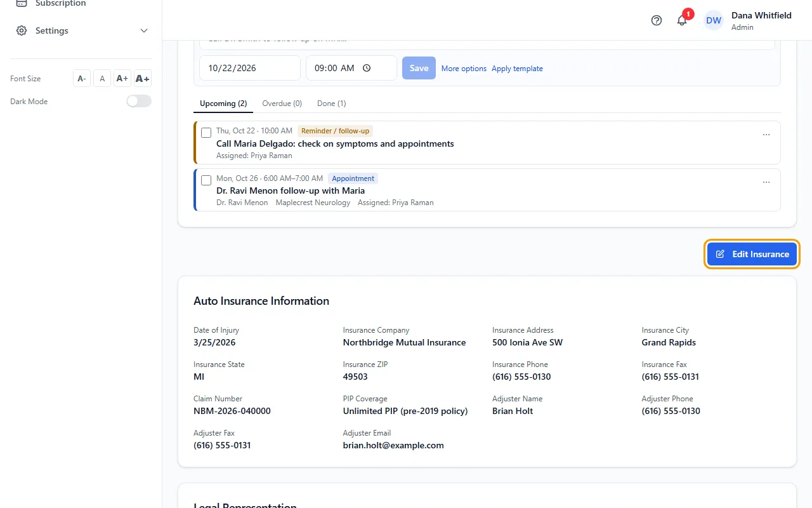Viewport: 812px width, 508px height.
Task: Click the adjuster name Brian Holt
Action: tap(513, 411)
